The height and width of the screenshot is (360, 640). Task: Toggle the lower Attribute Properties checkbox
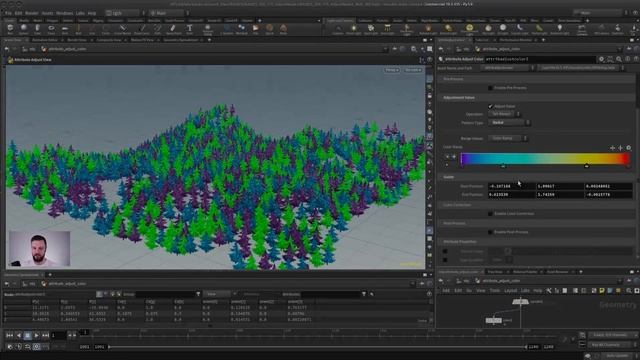tap(445, 260)
